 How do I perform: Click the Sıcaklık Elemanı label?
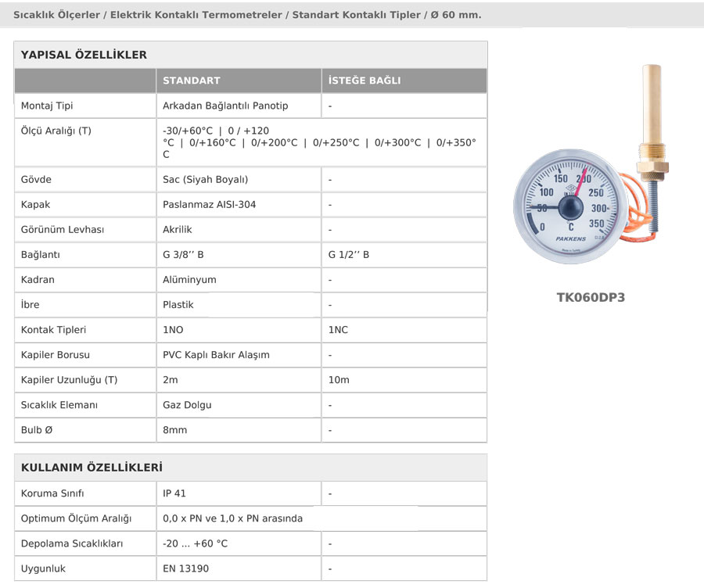coord(59,405)
